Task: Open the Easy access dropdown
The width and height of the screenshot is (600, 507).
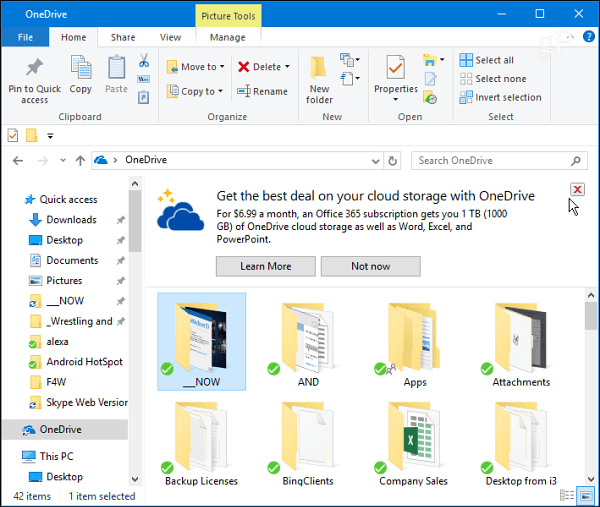Action: tap(350, 79)
